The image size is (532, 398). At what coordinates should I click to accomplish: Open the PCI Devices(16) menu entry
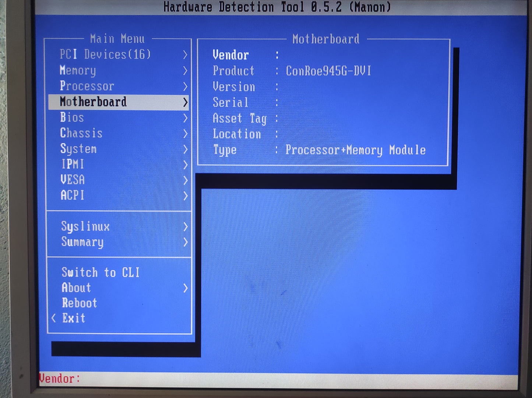(105, 54)
